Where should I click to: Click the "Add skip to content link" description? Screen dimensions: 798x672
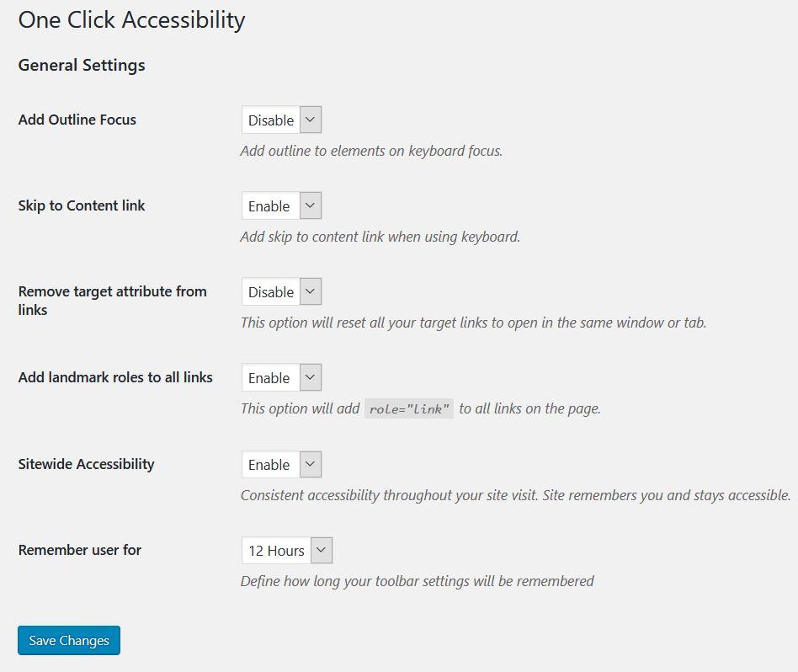(380, 237)
